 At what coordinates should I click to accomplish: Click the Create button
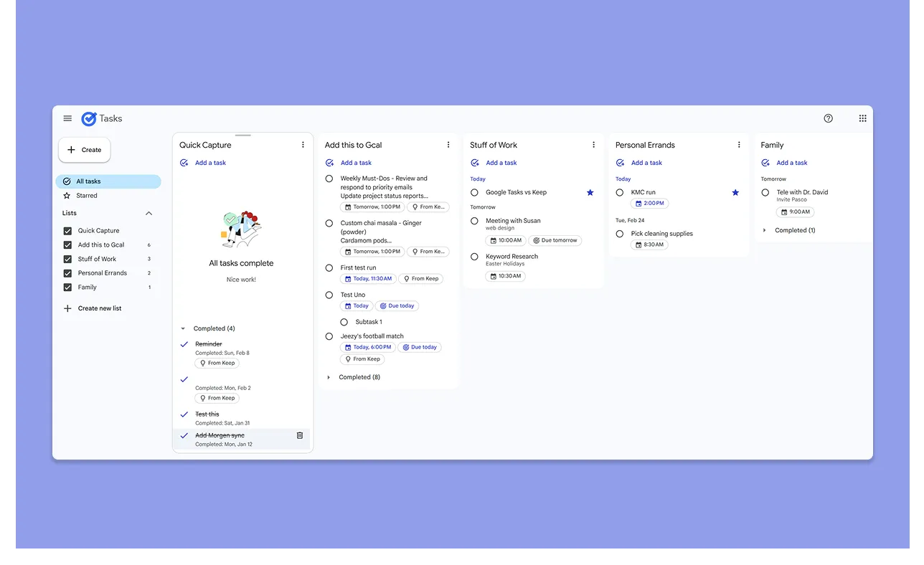pyautogui.click(x=84, y=150)
